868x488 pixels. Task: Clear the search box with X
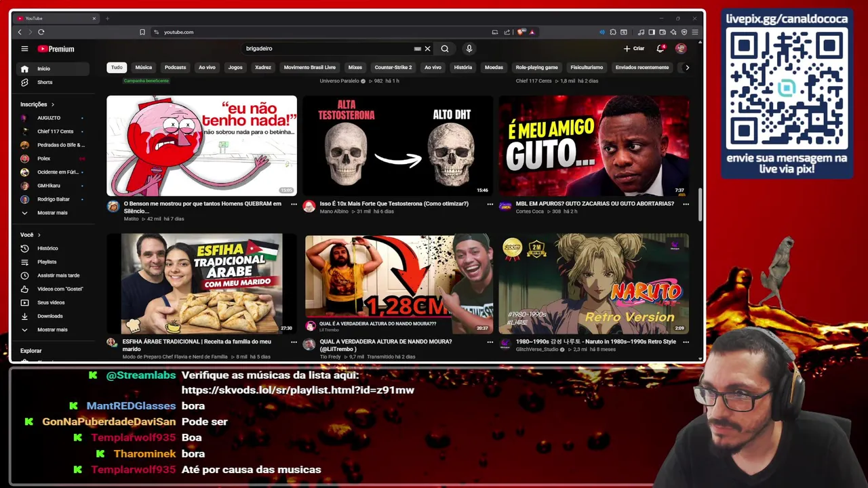427,49
